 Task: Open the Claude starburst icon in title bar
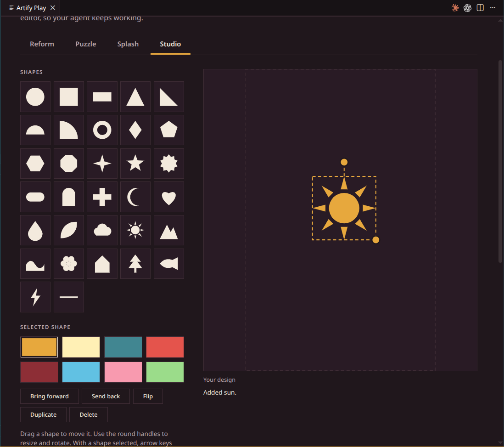pos(455,8)
